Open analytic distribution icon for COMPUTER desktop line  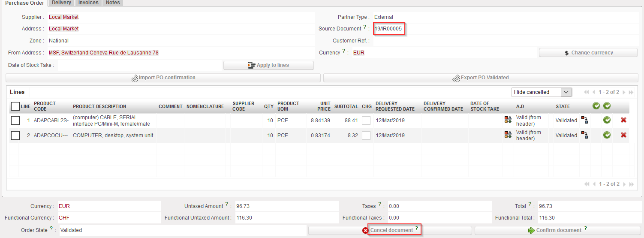(x=508, y=135)
